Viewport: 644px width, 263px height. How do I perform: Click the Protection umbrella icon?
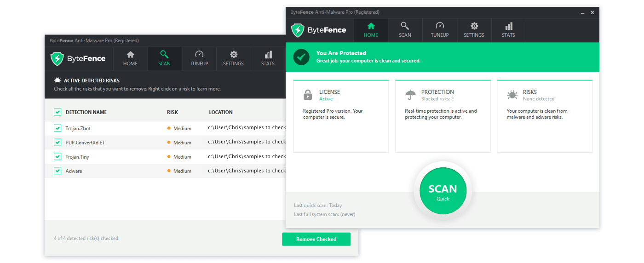[x=410, y=95]
